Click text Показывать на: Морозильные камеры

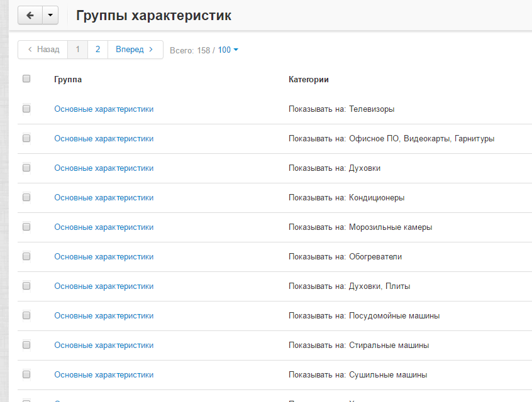point(360,227)
